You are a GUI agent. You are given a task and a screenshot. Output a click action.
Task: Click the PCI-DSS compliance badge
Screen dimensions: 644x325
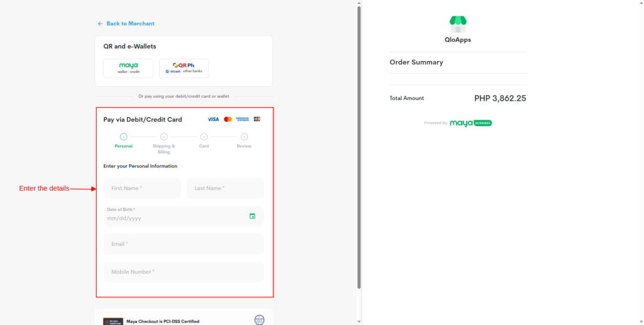click(x=113, y=321)
